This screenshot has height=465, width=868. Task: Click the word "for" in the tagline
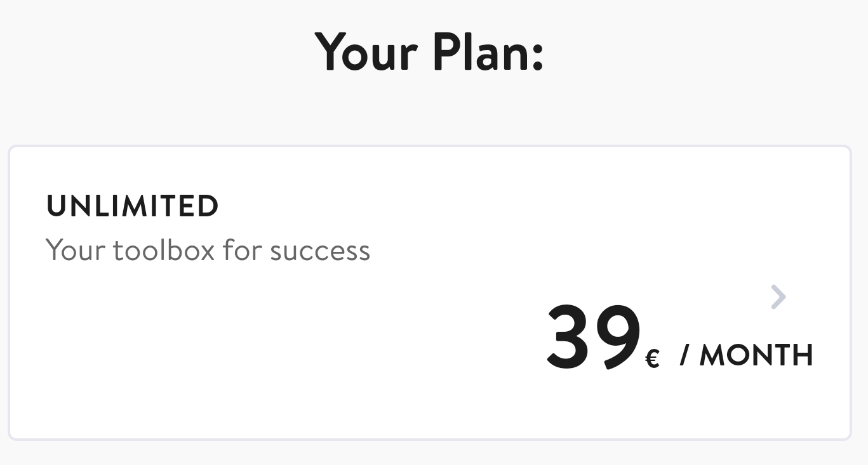pos(242,250)
